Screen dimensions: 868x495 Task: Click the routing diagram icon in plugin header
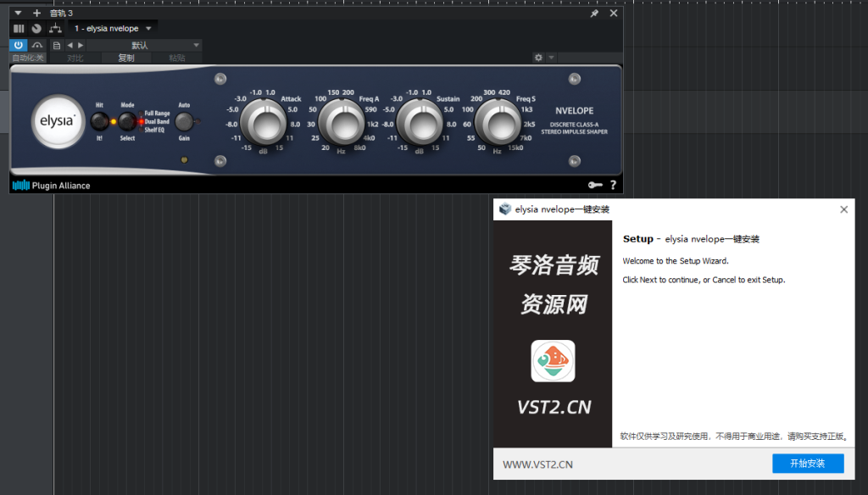(x=55, y=28)
